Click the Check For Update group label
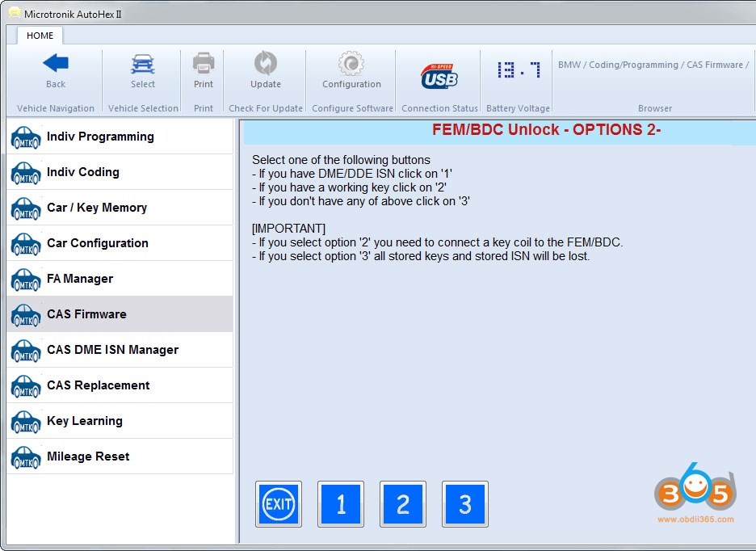This screenshot has width=756, height=551. tap(266, 108)
